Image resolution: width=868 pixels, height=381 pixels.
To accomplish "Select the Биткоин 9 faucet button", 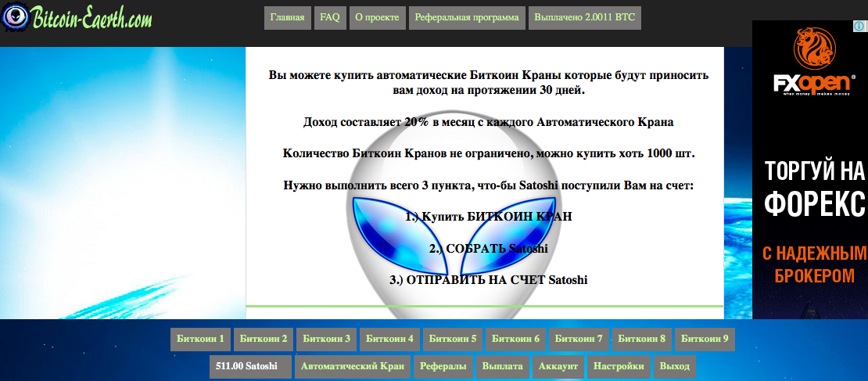I will [705, 339].
